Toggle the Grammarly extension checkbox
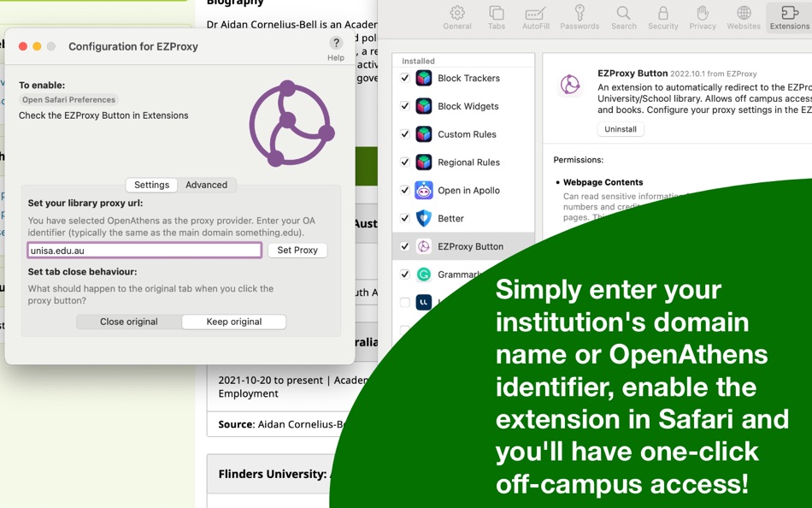812x508 pixels. tap(405, 275)
